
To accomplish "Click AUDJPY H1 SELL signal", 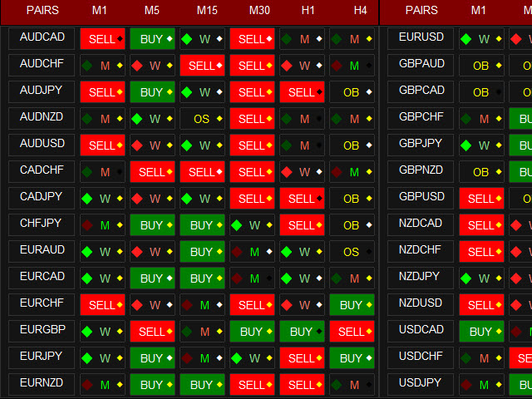I will click(x=302, y=92).
